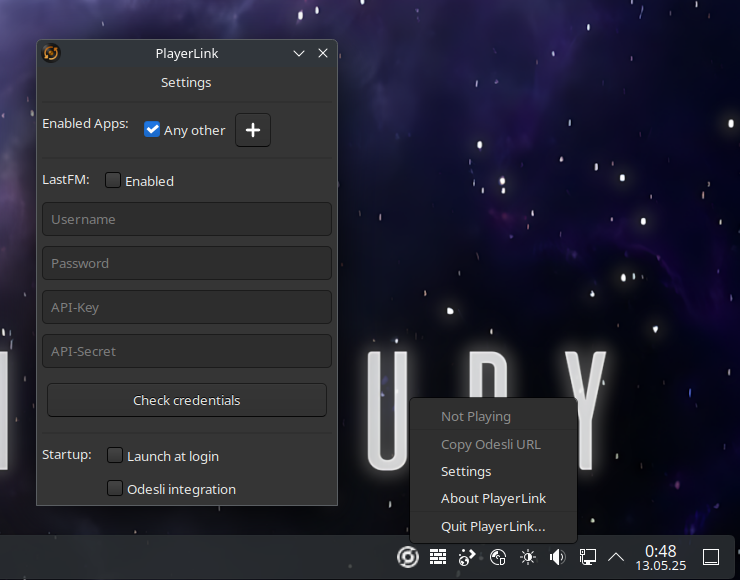
Task: Uncheck the Any other checkbox
Action: (x=152, y=129)
